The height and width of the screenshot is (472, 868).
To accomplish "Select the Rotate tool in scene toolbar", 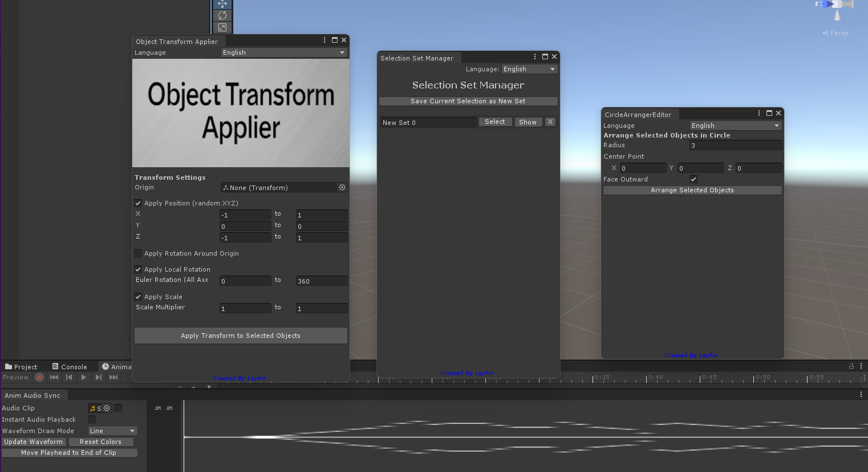I will pos(222,15).
